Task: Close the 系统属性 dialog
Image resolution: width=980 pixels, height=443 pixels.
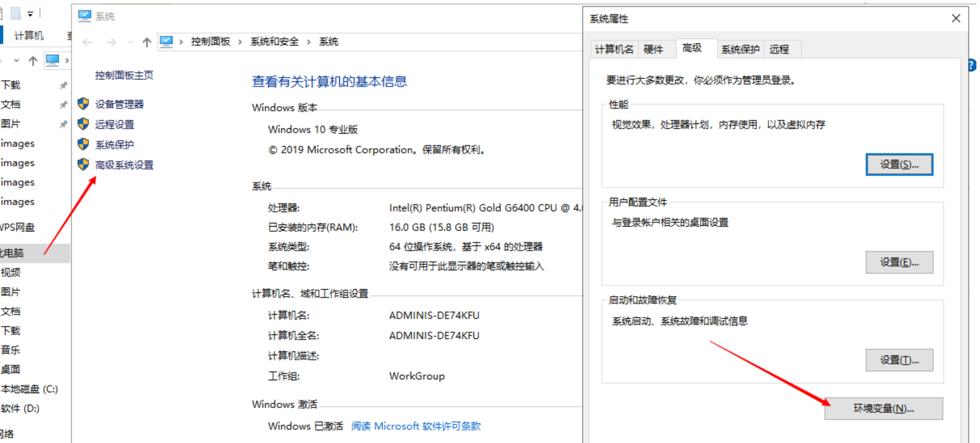Action: (956, 18)
